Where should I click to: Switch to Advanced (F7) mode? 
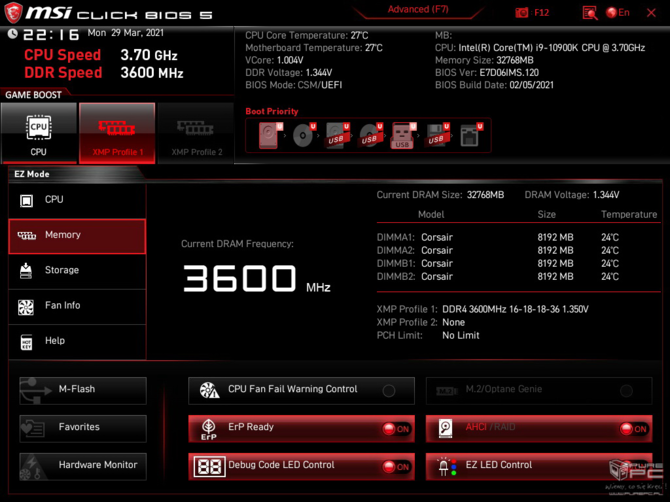[x=418, y=9]
